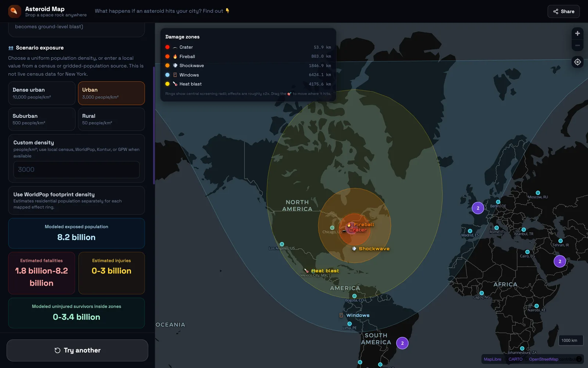588x368 pixels.
Task: Select the Chicago, US city marker
Action: (x=332, y=228)
